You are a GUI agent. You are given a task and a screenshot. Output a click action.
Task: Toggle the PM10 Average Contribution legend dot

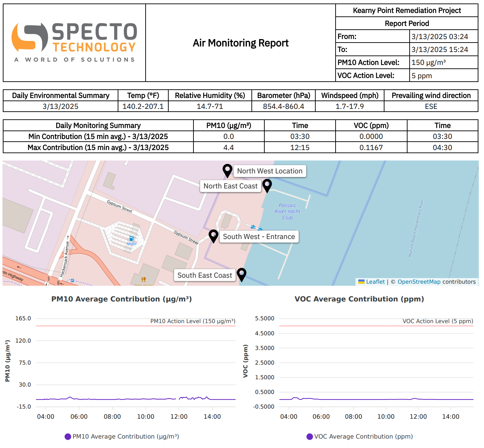tap(68, 436)
